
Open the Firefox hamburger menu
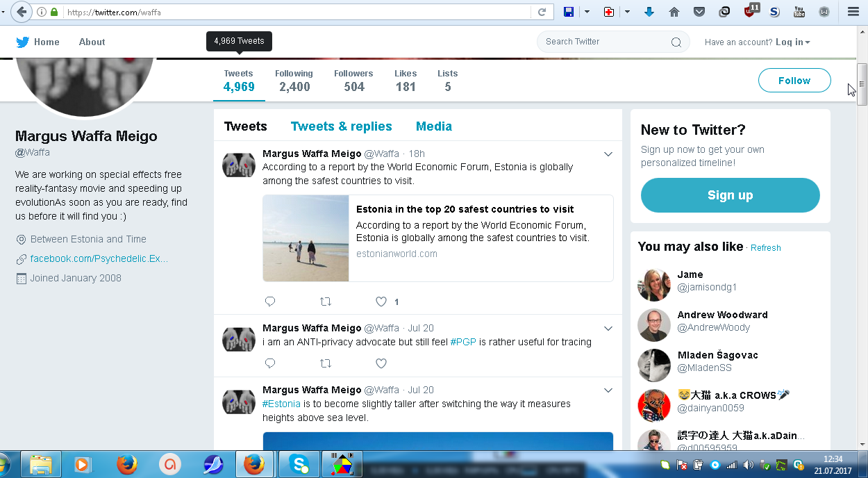[x=853, y=12]
